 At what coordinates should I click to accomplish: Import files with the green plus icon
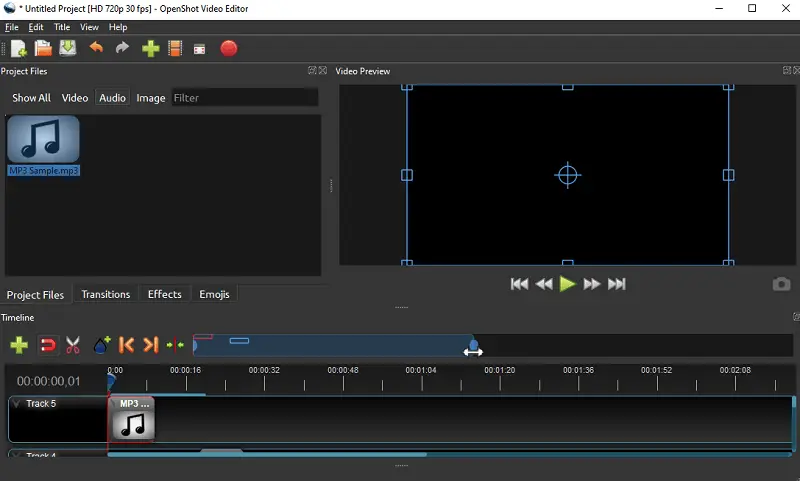click(x=151, y=48)
